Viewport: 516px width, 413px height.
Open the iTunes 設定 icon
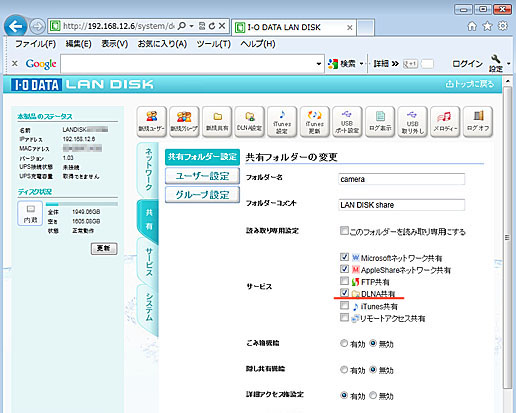(x=282, y=122)
